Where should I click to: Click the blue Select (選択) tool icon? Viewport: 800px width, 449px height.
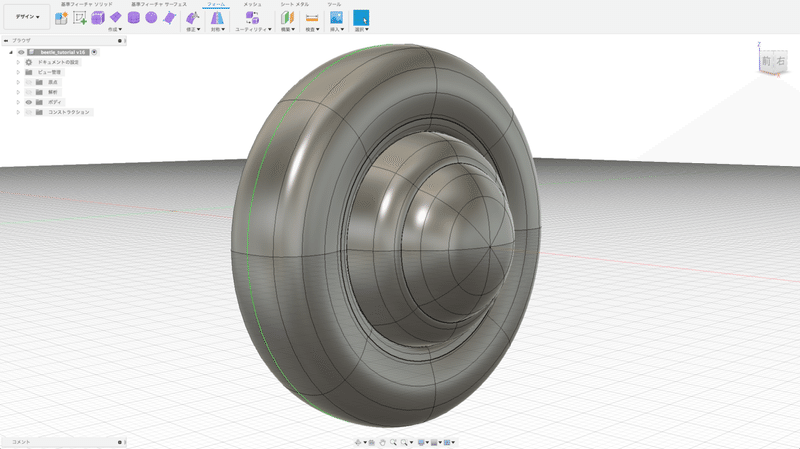[361, 18]
